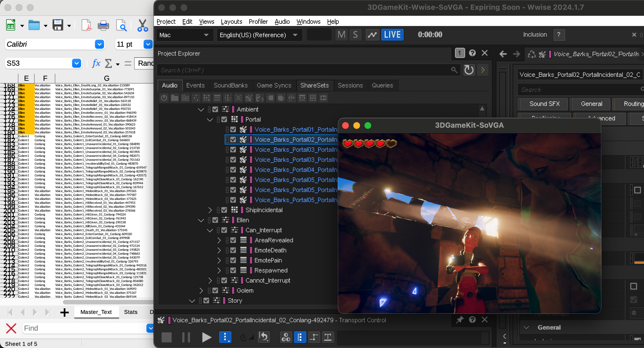Add a Switch Container via toolbar
Image resolution: width=644 pixels, height=348 pixels.
click(x=228, y=98)
